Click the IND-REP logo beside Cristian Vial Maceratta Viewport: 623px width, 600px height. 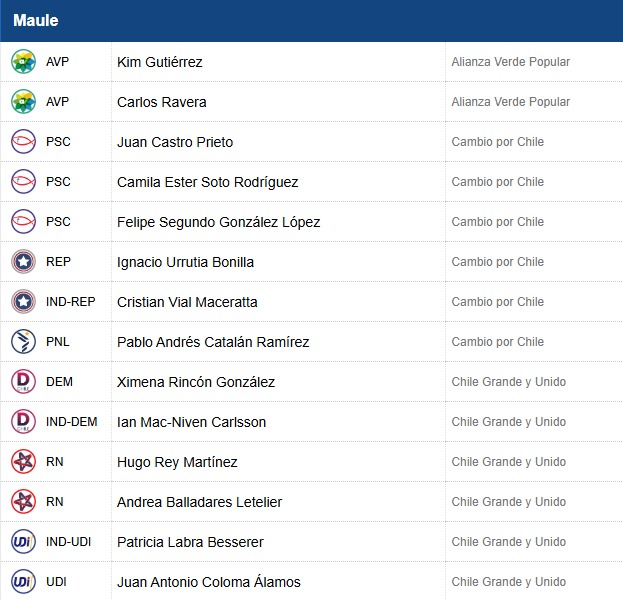(23, 302)
